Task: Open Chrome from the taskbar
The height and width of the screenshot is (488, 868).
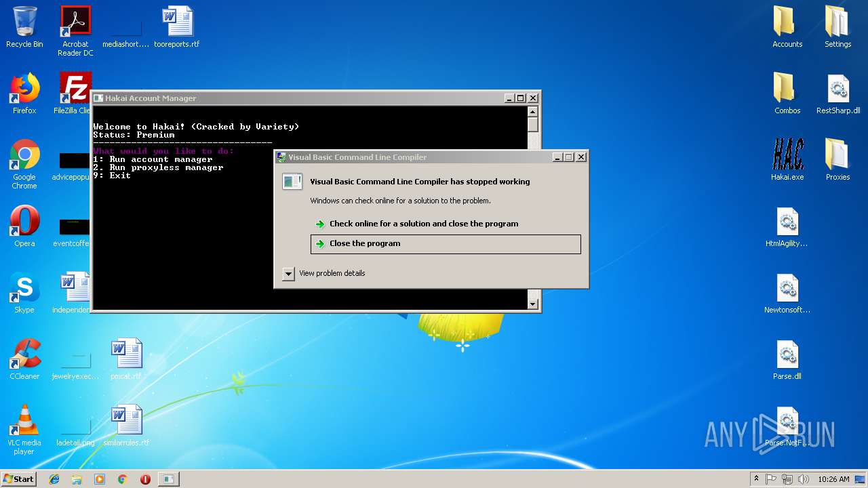Action: point(122,479)
